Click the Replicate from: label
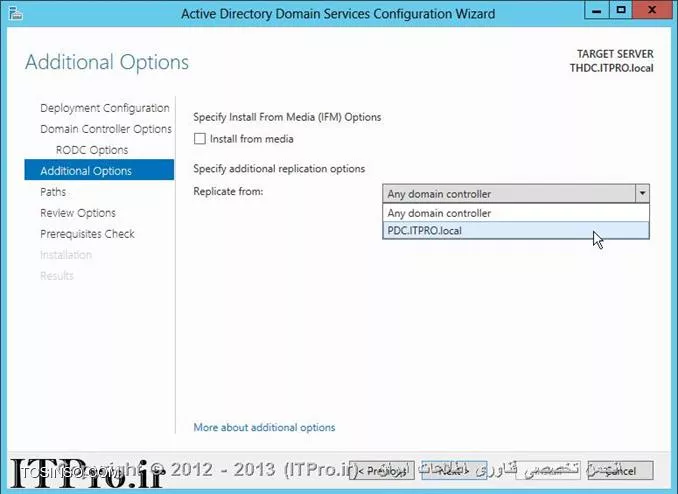Image resolution: width=678 pixels, height=494 pixels. click(228, 191)
